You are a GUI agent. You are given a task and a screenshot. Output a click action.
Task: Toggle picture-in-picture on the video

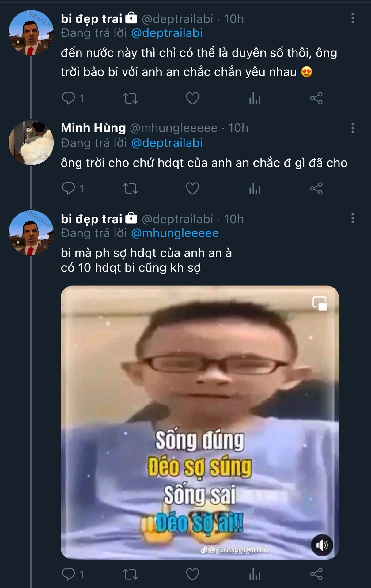pyautogui.click(x=320, y=303)
